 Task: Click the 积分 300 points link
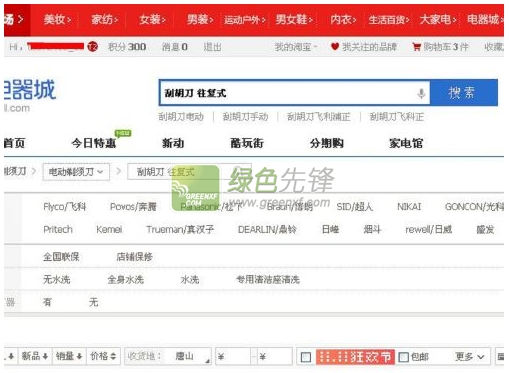pyautogui.click(x=127, y=47)
